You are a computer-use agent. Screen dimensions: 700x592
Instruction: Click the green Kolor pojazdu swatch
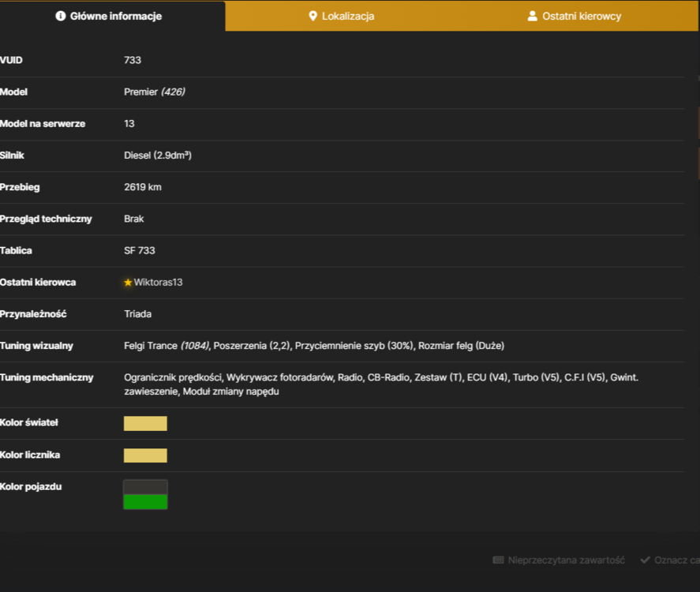click(145, 502)
